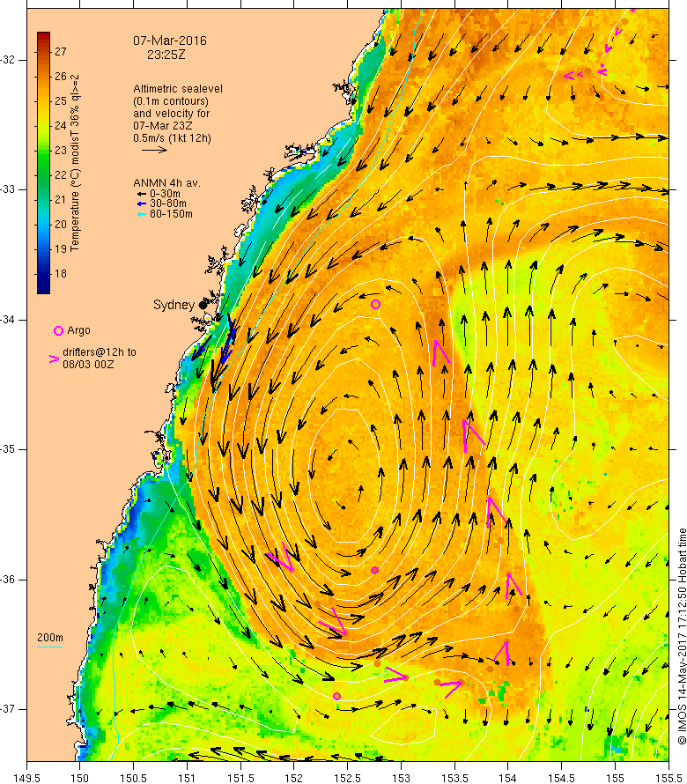Viewport: 687px width, 784px height.
Task: Click the -34 latitude axis label
Action: pyautogui.click(x=8, y=320)
